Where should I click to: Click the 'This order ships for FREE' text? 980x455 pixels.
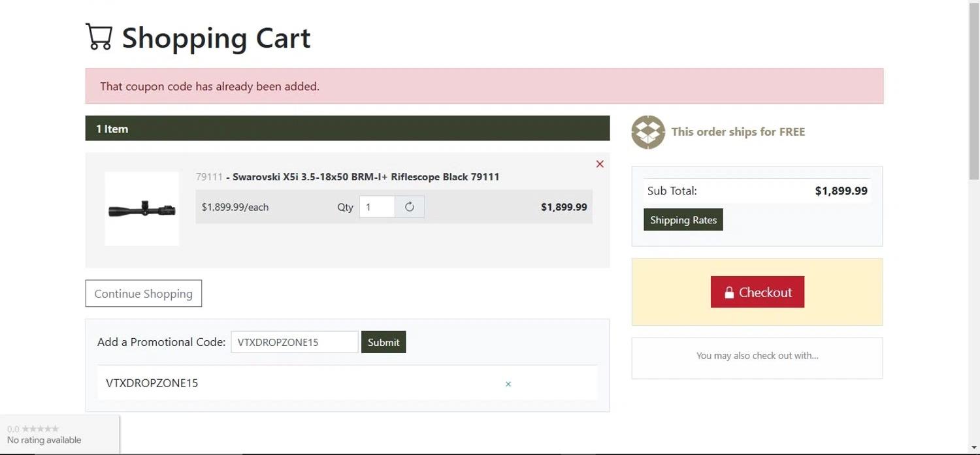point(738,132)
